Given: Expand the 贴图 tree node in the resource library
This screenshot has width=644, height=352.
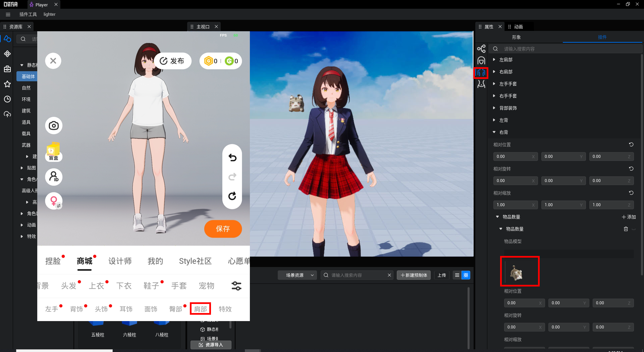Looking at the screenshot, I should (x=22, y=168).
